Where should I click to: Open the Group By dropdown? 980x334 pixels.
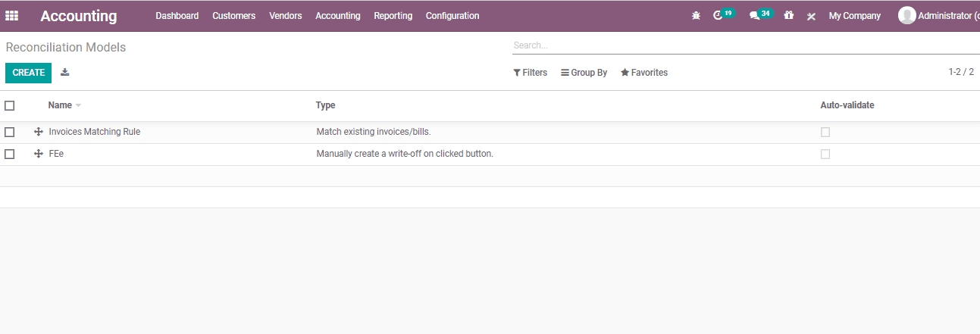[x=584, y=73]
